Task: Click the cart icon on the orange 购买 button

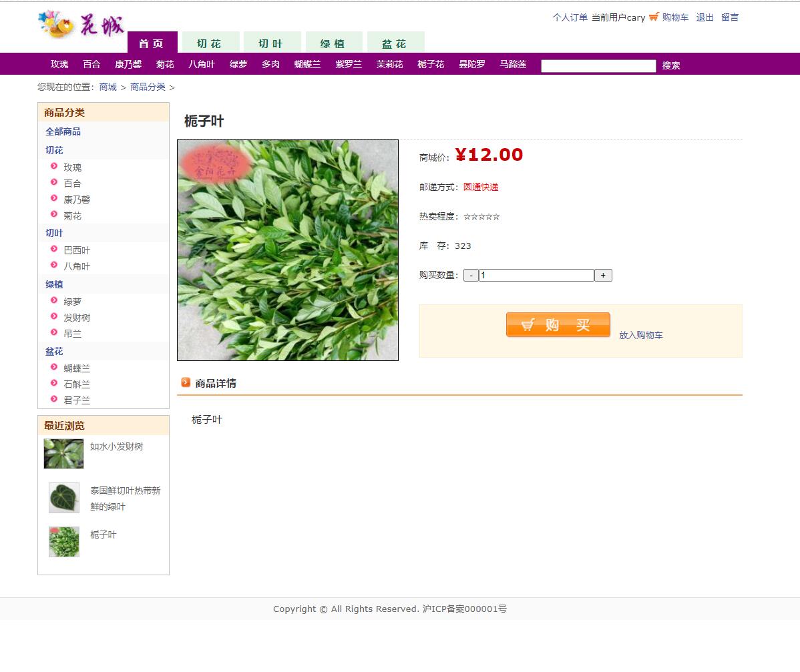Action: click(530, 324)
